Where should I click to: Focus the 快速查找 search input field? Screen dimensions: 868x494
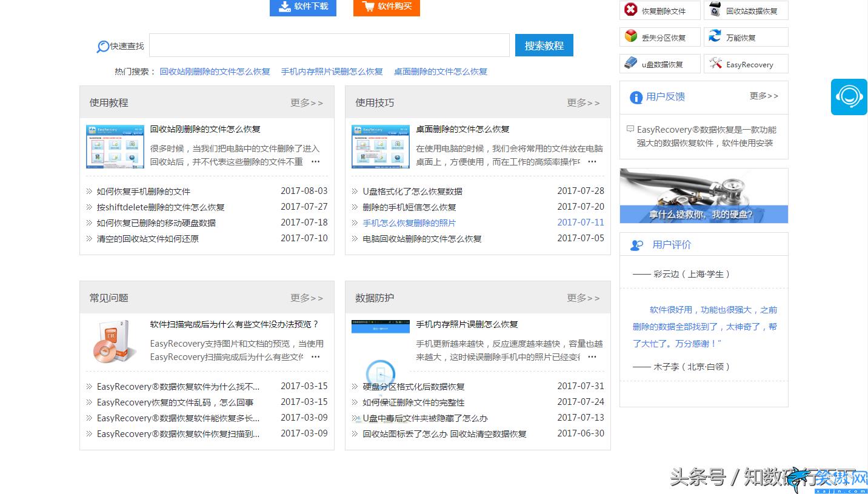point(329,45)
